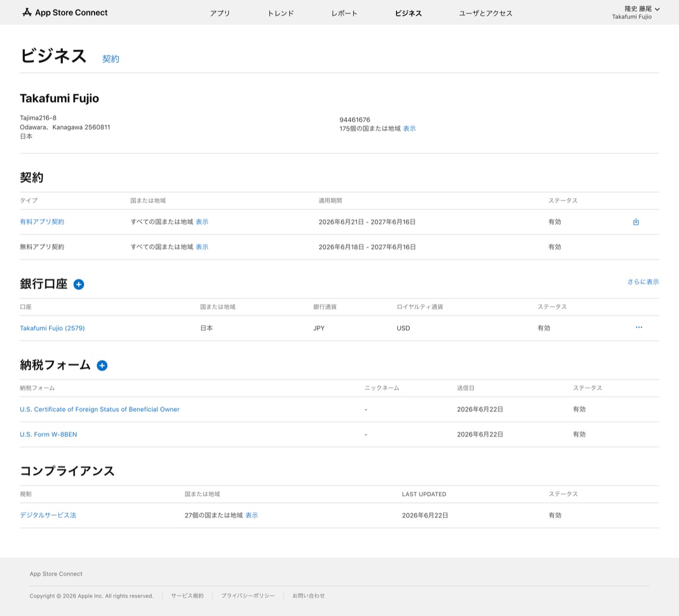Click the 日本 bank country cell
Screen dimensions: 679x616
207,328
